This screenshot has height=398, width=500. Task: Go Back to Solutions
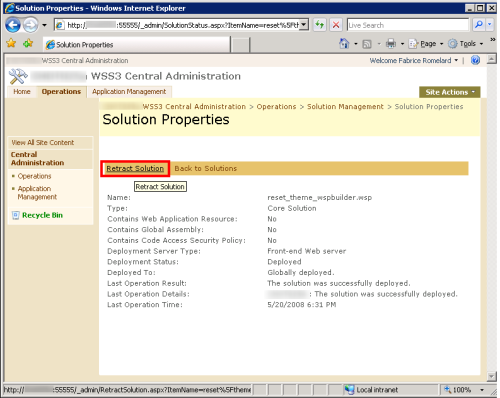coord(206,169)
